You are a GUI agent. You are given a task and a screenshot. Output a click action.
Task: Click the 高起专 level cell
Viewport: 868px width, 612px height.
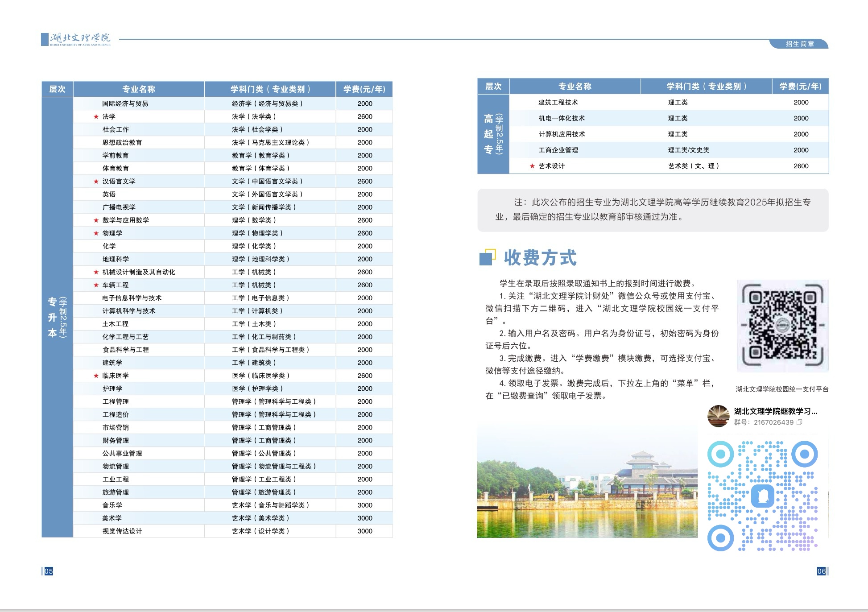493,134
